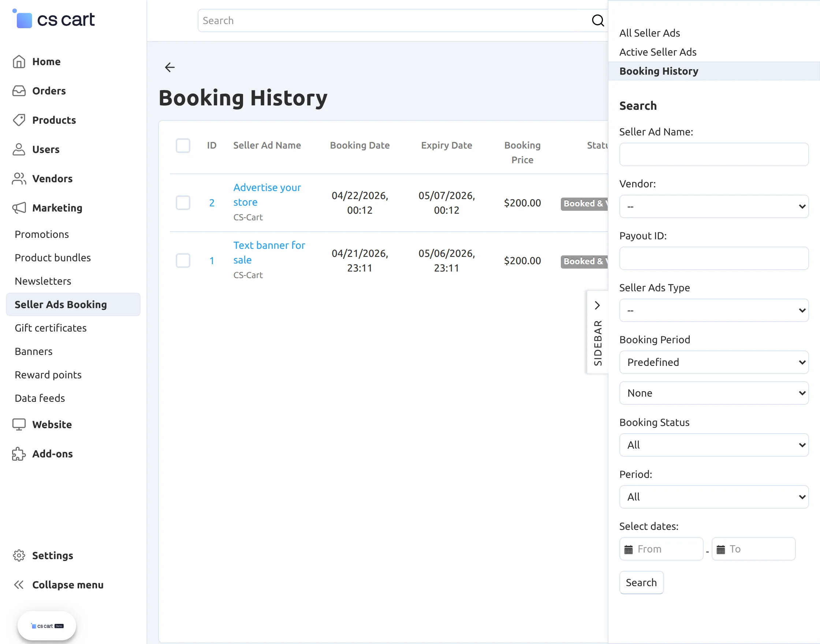Open the Seller Ads Type dropdown
Viewport: 820px width, 644px height.
coord(714,310)
